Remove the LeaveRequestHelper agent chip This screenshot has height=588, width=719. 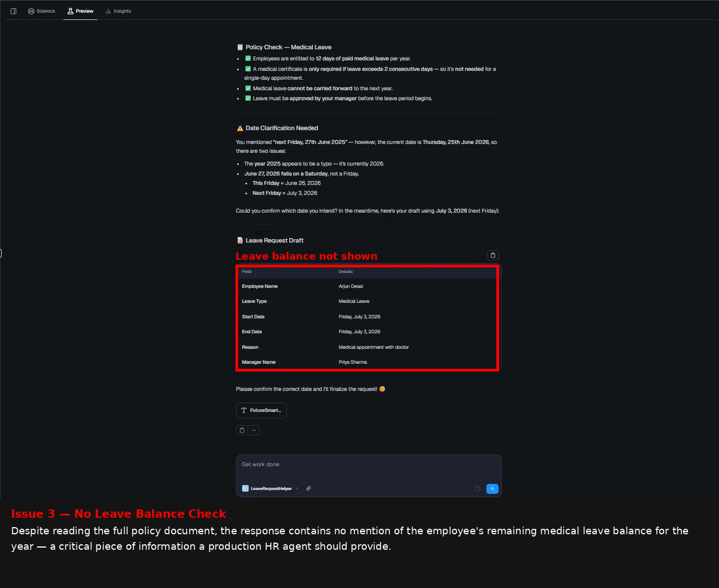pos(297,488)
